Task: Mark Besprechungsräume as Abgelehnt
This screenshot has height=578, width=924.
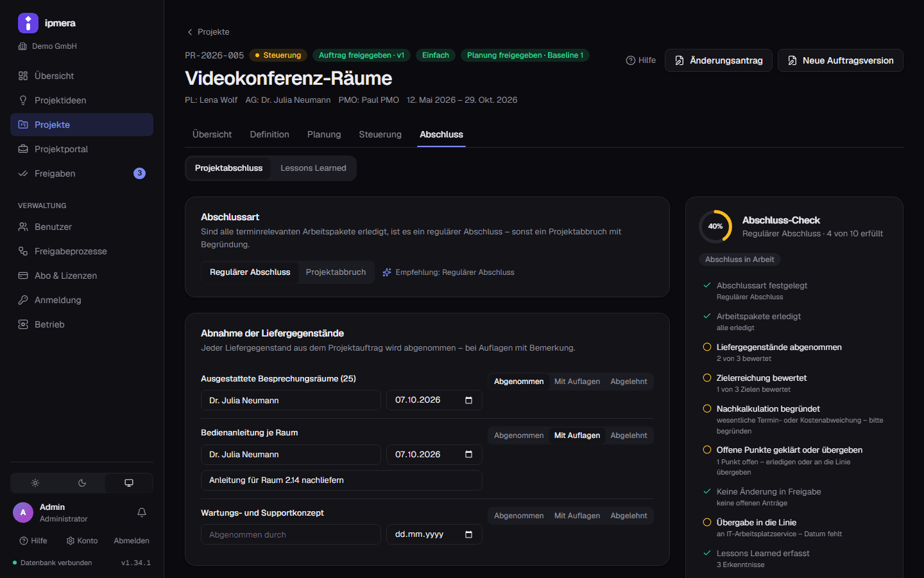Action: pos(629,381)
